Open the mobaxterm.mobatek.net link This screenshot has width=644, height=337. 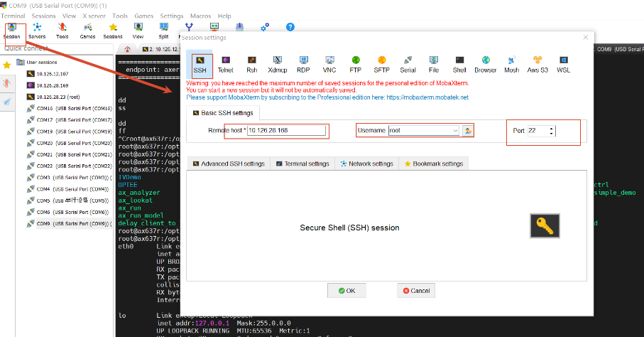[x=427, y=97]
